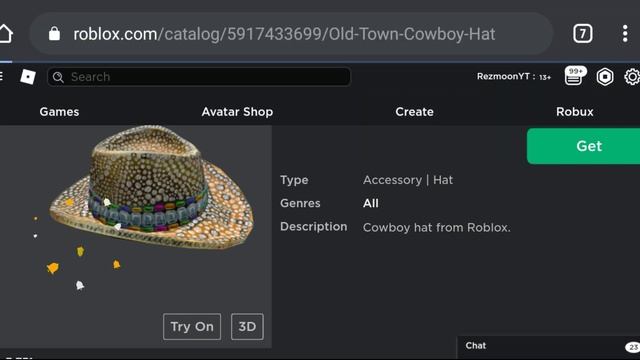Click the Type label
This screenshot has width=640, height=360.
point(294,180)
